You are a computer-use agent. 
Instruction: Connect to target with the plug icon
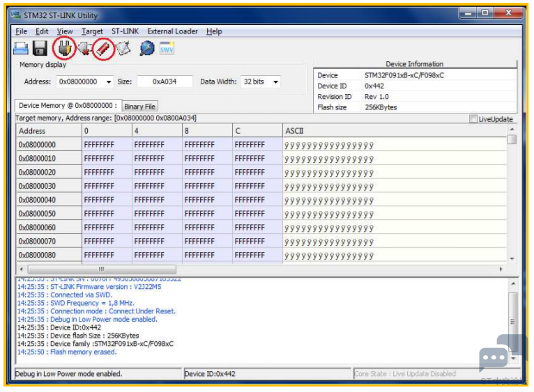(65, 48)
